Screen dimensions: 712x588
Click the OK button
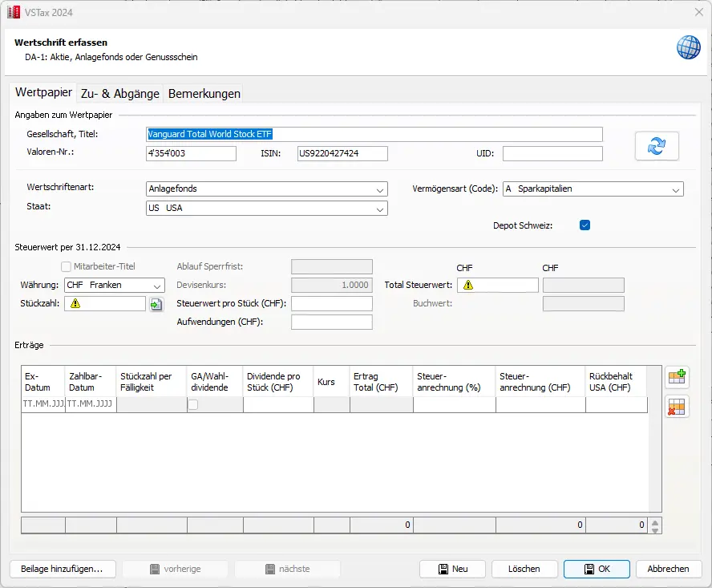[x=597, y=569]
